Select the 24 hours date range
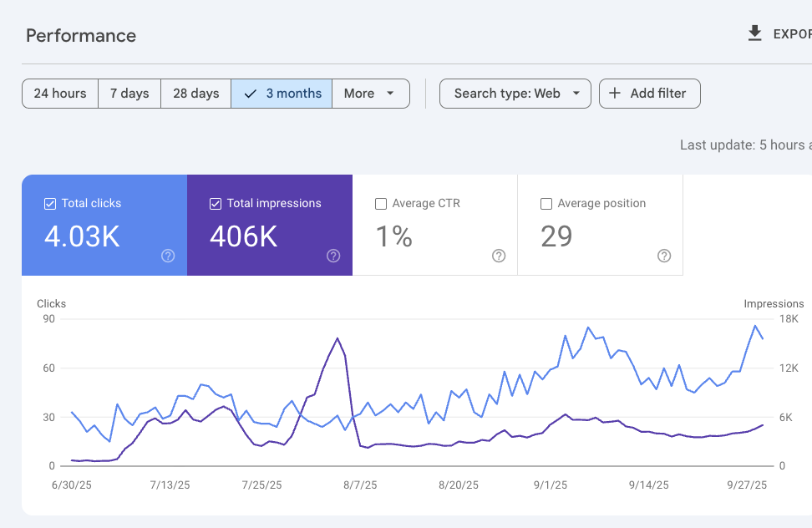Viewport: 812px width, 528px height. click(x=60, y=94)
